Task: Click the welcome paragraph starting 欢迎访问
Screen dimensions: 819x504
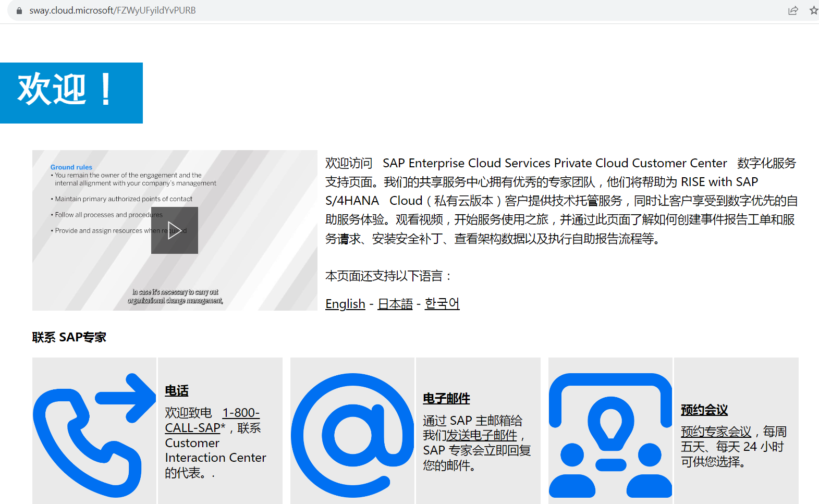Action: click(x=561, y=201)
